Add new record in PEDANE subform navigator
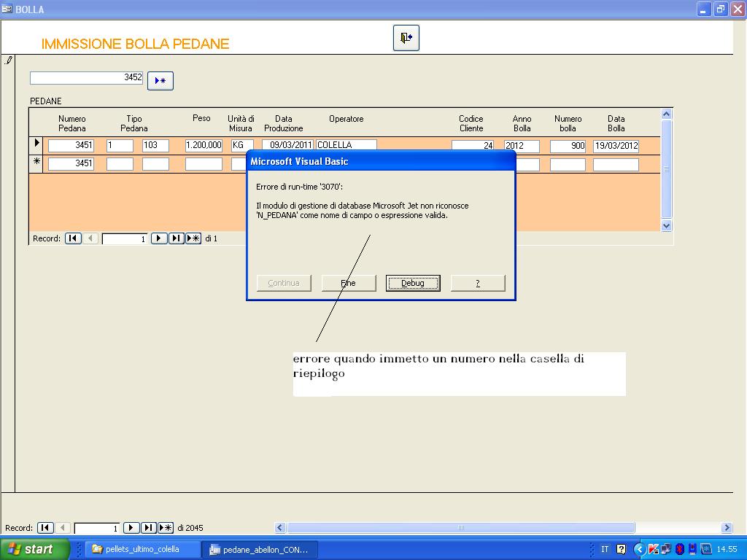Viewport: 747px width, 560px height. coord(193,238)
